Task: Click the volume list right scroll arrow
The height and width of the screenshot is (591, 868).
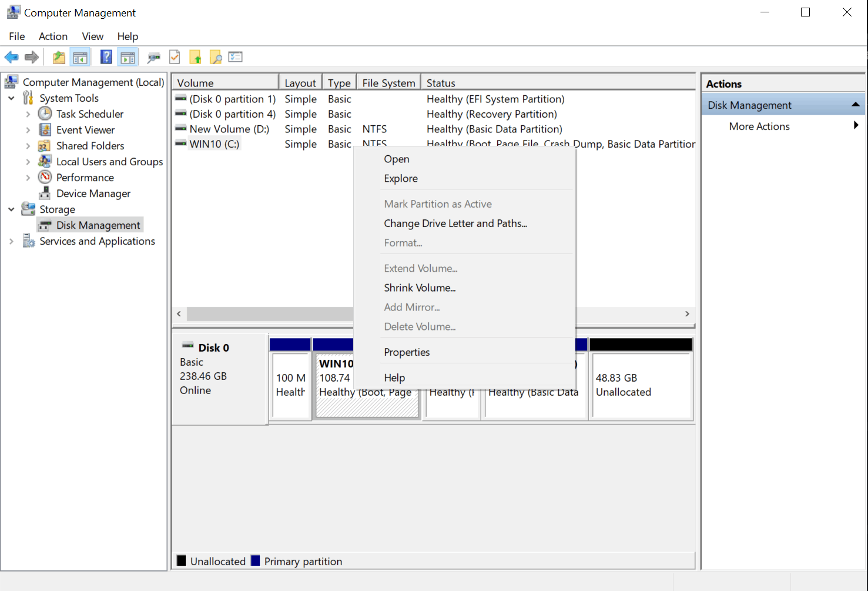Action: point(687,314)
